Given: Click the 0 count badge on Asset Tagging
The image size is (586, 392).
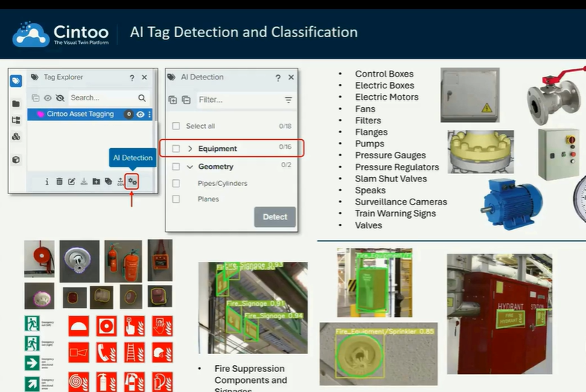Looking at the screenshot, I should 129,115.
